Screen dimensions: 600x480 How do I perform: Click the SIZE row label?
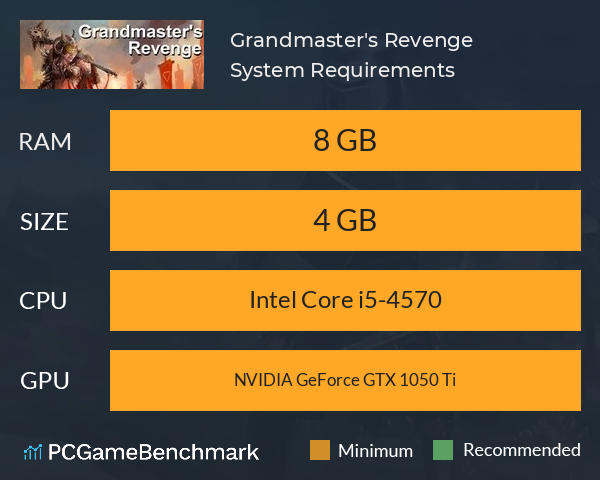[44, 222]
